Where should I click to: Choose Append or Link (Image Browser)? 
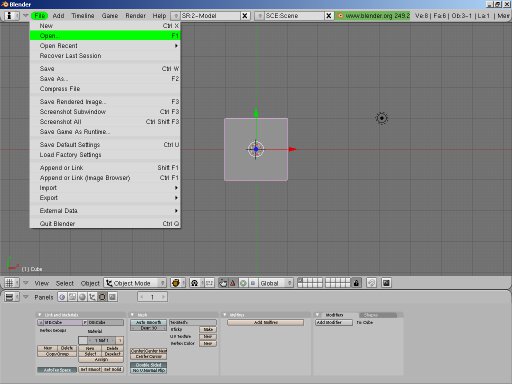pyautogui.click(x=105, y=178)
